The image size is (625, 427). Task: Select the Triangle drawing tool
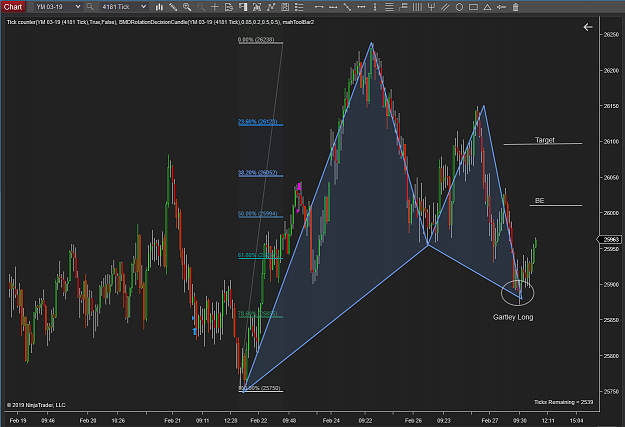[487, 7]
